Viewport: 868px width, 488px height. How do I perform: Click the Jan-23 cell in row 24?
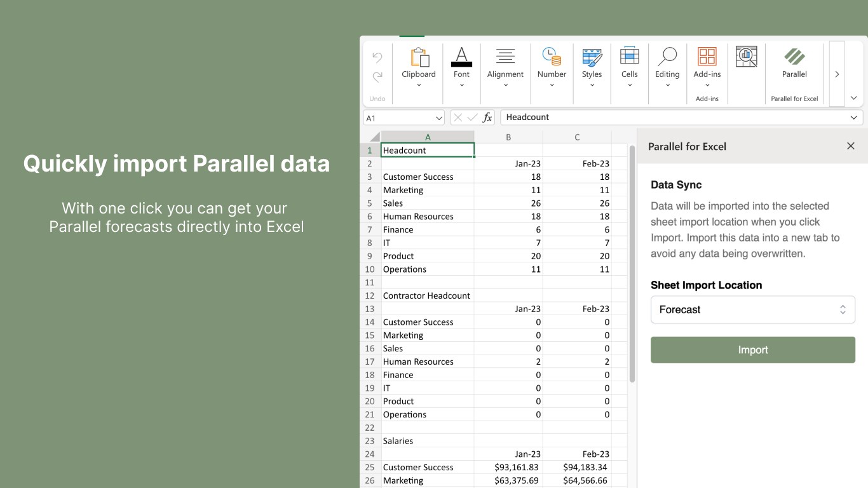(508, 454)
